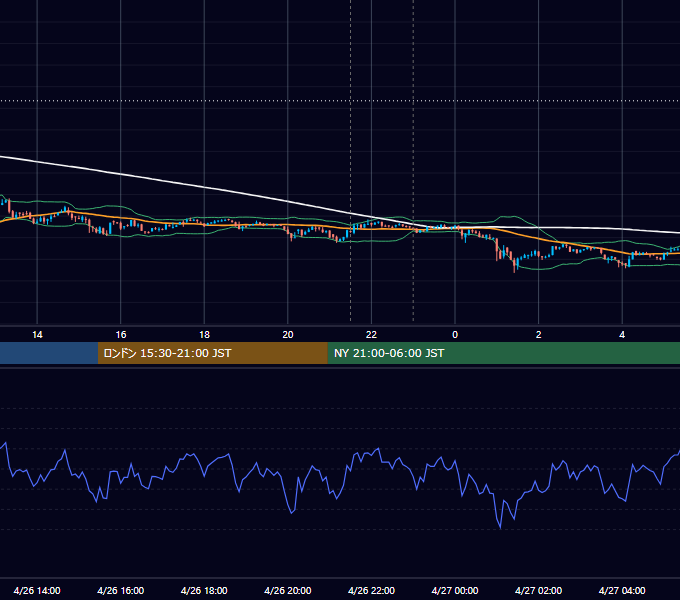
Task: Click the ロンドン 15:30-21:00 JST session bar
Action: pyautogui.click(x=212, y=353)
